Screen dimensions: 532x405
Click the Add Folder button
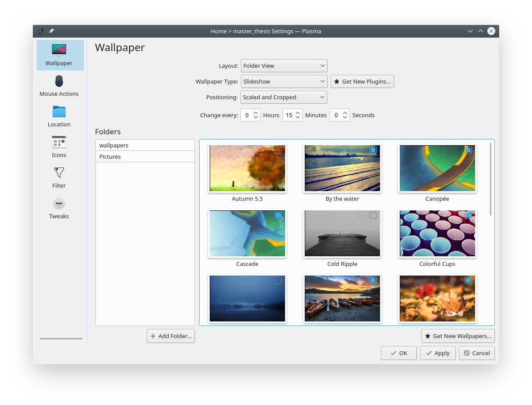click(170, 336)
